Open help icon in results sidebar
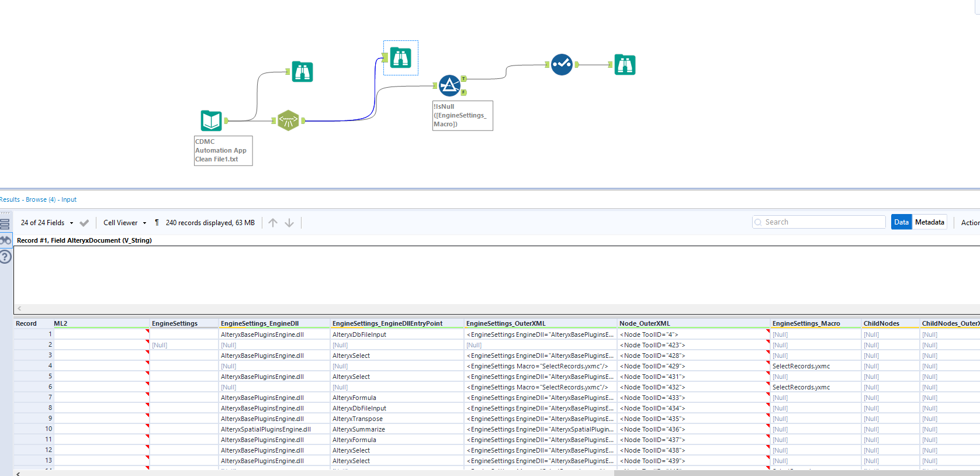The width and height of the screenshot is (980, 476). tap(5, 257)
